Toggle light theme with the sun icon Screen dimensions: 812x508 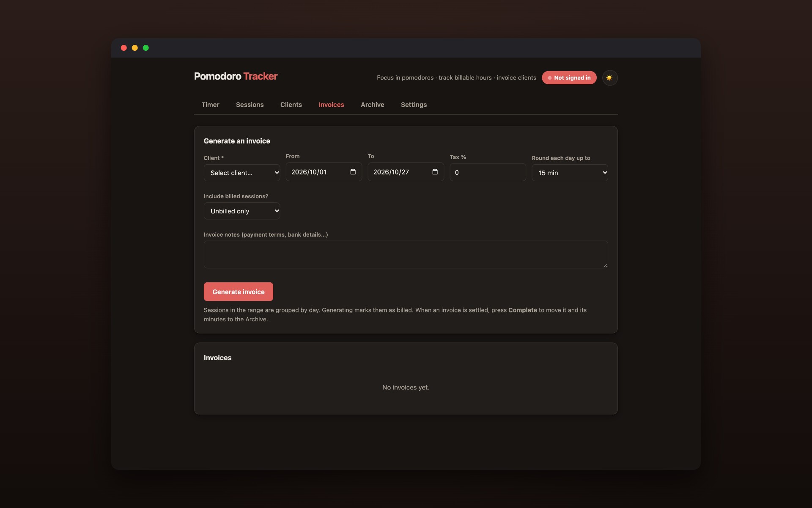tap(609, 78)
